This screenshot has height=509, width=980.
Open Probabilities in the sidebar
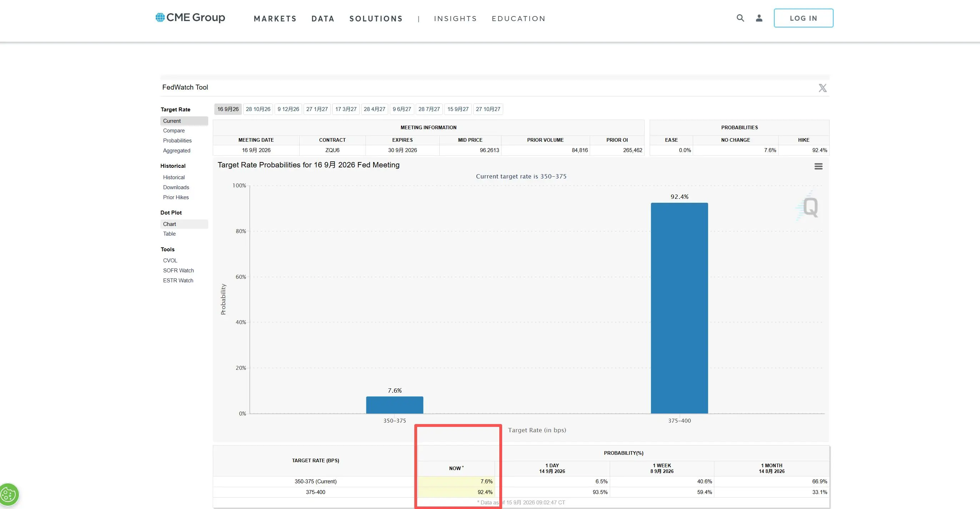coord(177,141)
